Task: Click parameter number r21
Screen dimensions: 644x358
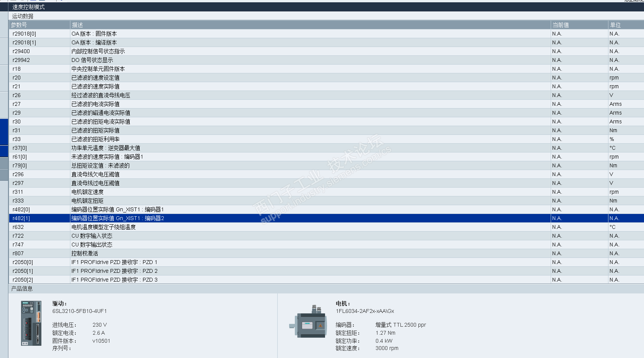Action: pos(16,86)
